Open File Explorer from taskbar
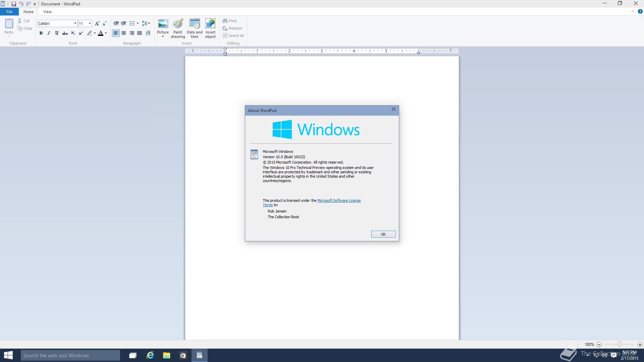The image size is (644, 362). tap(166, 355)
